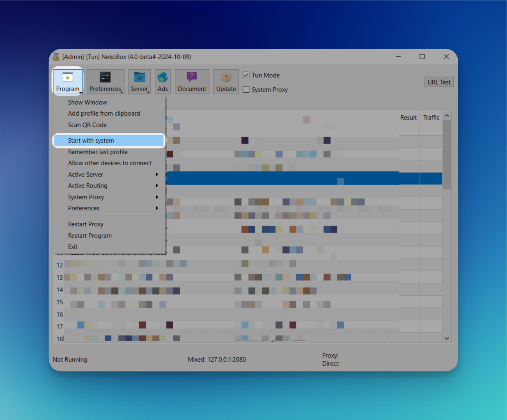507x420 pixels.
Task: Disable the Tun Mode checkbox
Action: click(246, 75)
